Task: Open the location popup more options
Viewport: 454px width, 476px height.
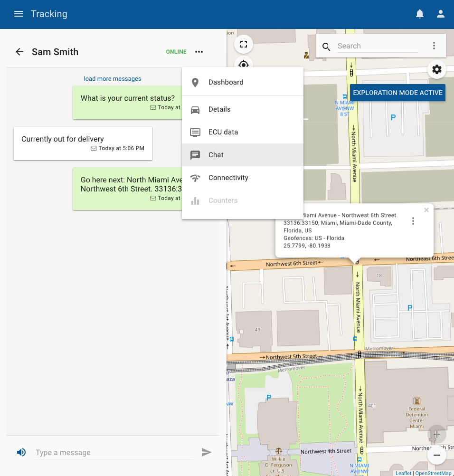Action: 413,221
